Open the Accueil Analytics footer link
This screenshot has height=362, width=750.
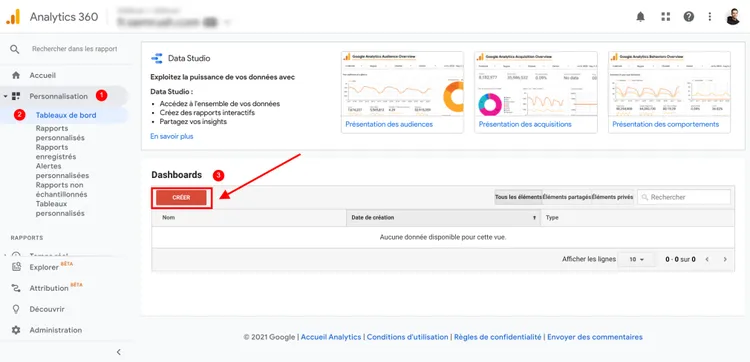[331, 337]
